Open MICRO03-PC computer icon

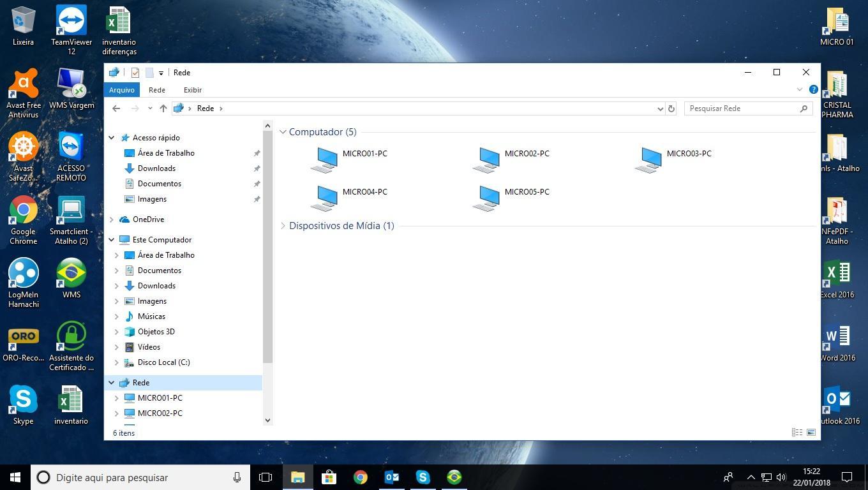pyautogui.click(x=648, y=160)
